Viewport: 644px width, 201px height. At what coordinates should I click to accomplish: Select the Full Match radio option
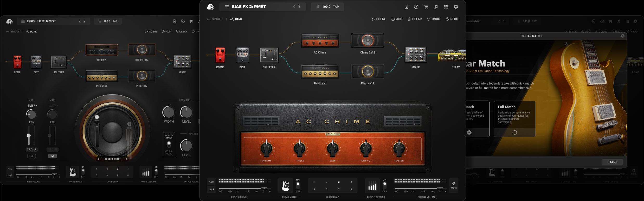click(x=514, y=132)
